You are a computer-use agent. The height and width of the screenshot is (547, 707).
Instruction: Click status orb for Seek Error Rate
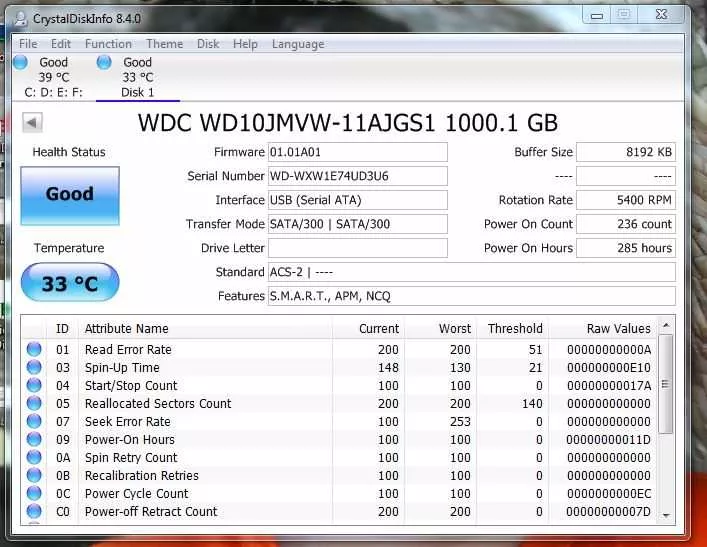click(x=34, y=421)
